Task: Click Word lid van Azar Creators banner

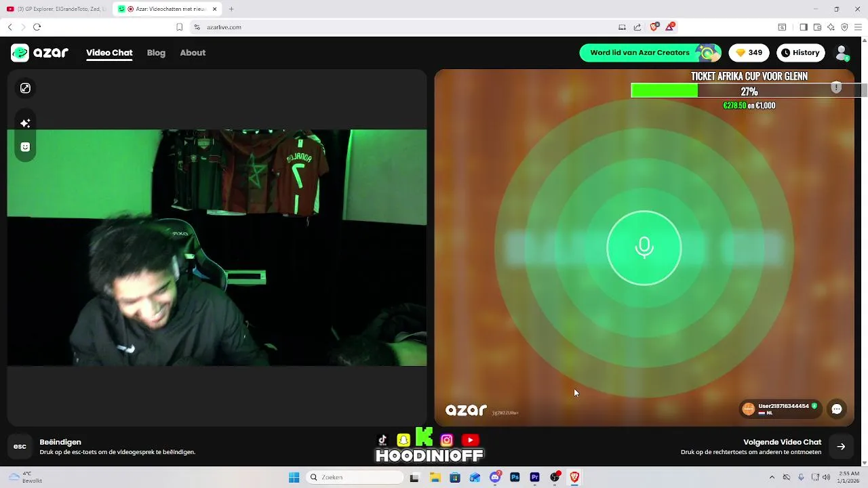Action: tap(650, 53)
